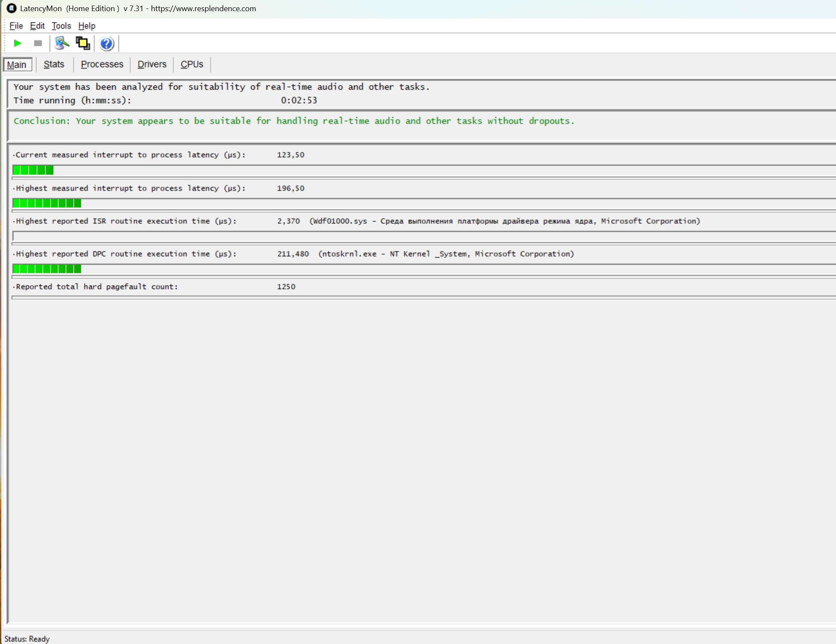Image resolution: width=836 pixels, height=644 pixels.
Task: Click the gray stop monitor button
Action: (x=38, y=43)
